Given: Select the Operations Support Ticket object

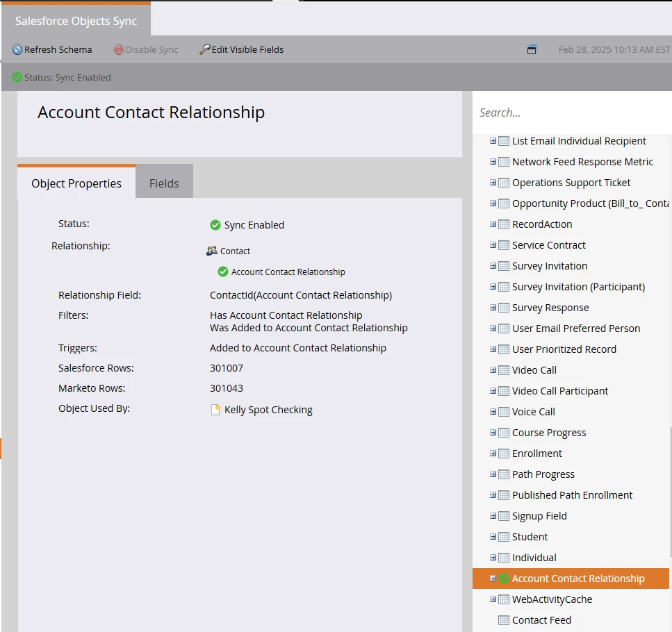Looking at the screenshot, I should pos(571,183).
